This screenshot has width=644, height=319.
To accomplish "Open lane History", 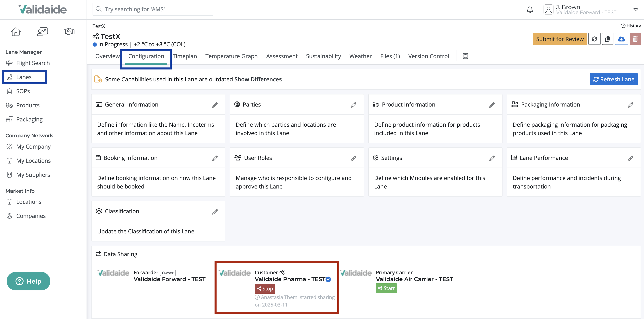I will coord(631,26).
